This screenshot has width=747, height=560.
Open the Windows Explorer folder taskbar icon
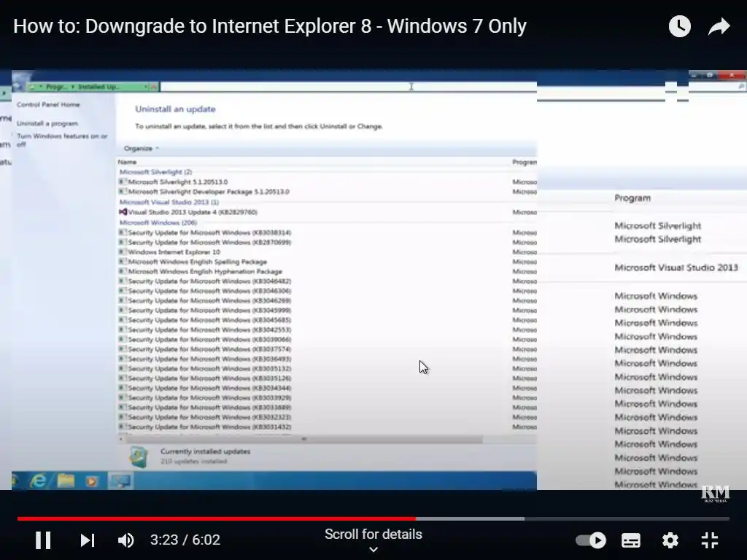point(66,481)
